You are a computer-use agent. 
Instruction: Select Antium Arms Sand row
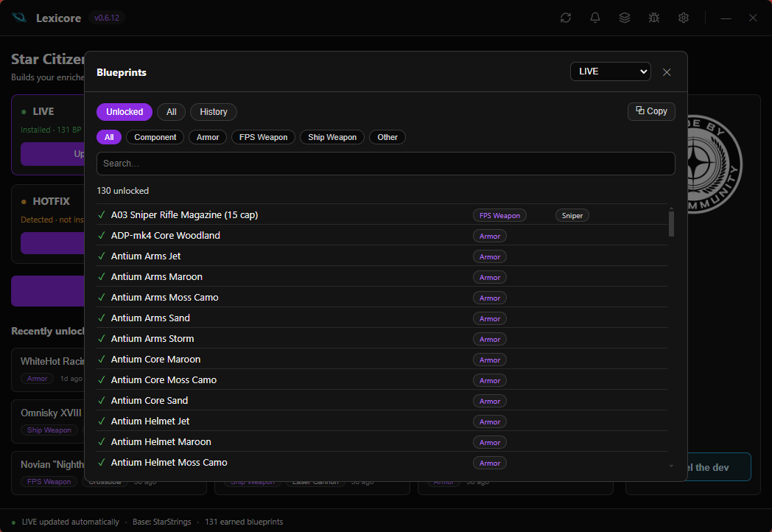click(x=382, y=318)
